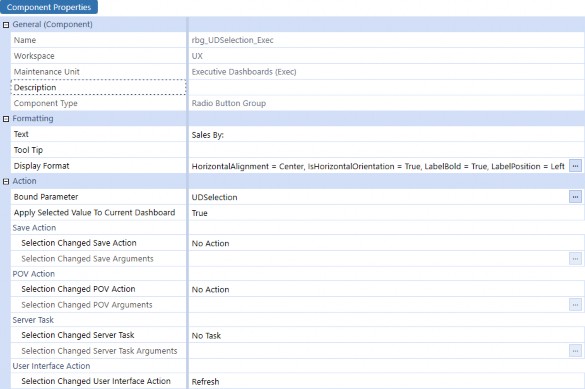Select the Text property label under Formatting
This screenshot has width=585, height=389.
click(21, 134)
